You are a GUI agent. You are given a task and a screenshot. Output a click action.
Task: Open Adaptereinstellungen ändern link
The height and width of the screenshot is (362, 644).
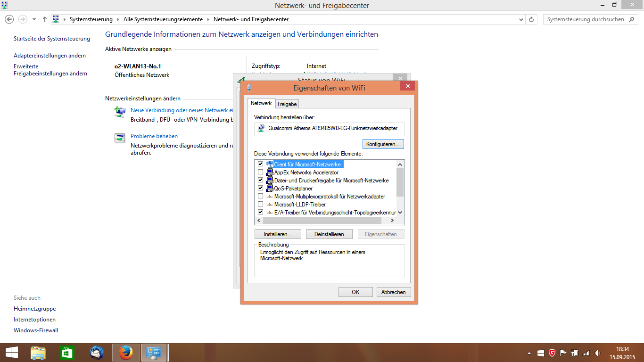(50, 56)
